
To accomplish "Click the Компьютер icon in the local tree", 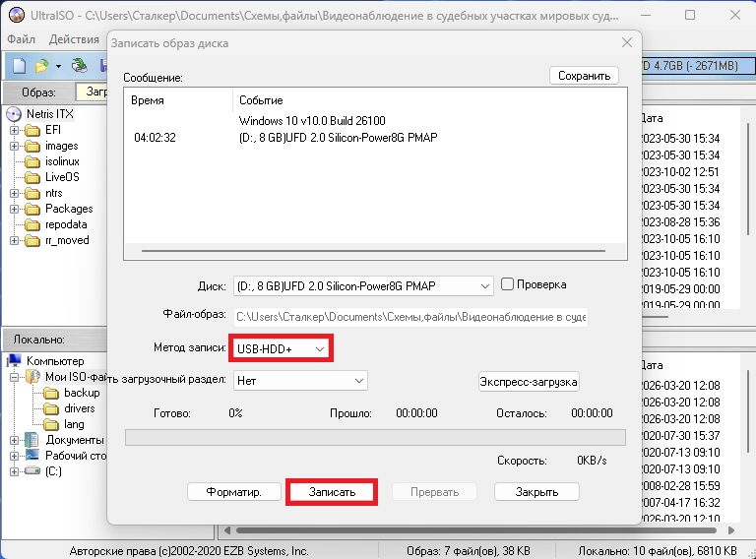I will (15, 360).
